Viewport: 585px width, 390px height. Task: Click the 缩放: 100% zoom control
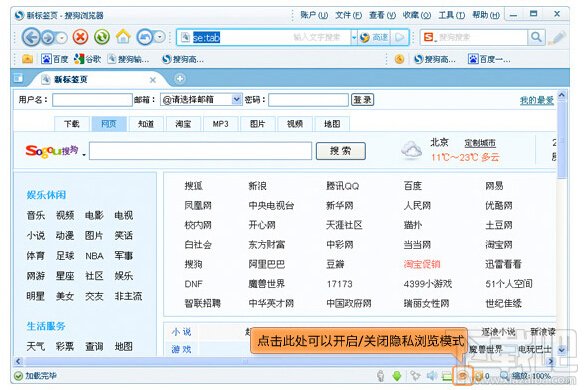point(526,376)
